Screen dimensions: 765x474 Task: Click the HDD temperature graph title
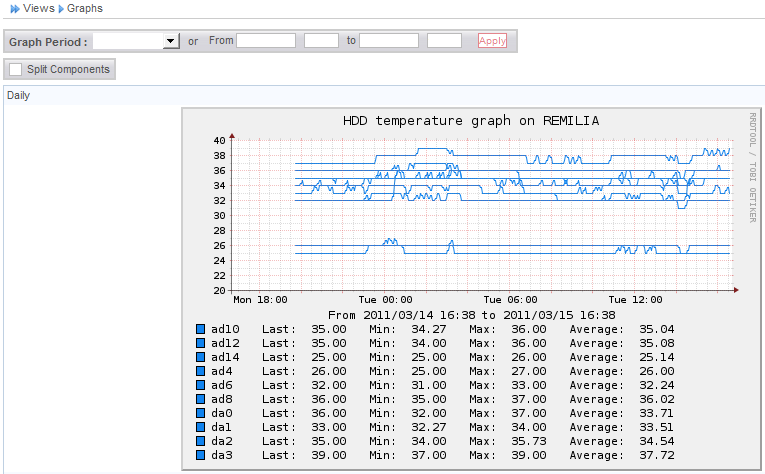(x=471, y=120)
